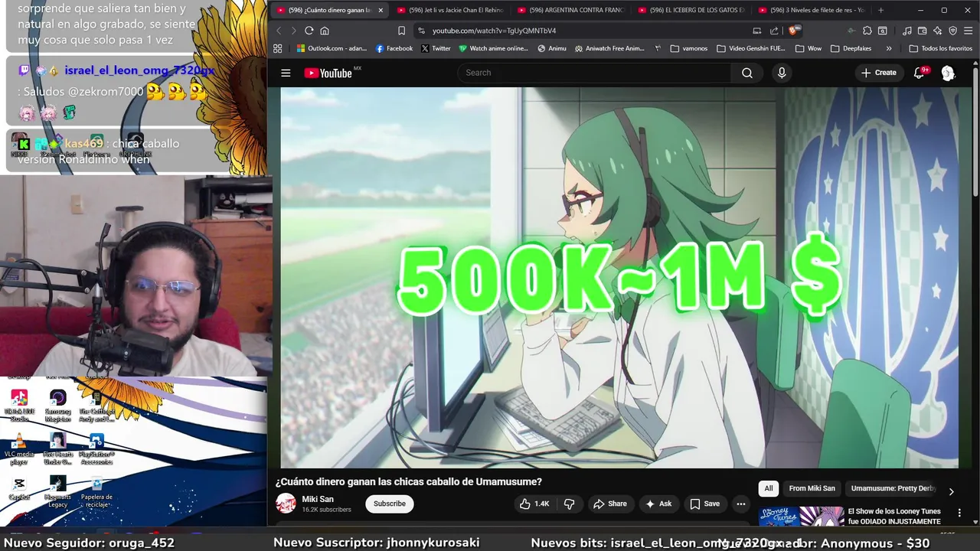
Task: Open TikTok LIVE Studio desktop shortcut
Action: (x=19, y=406)
